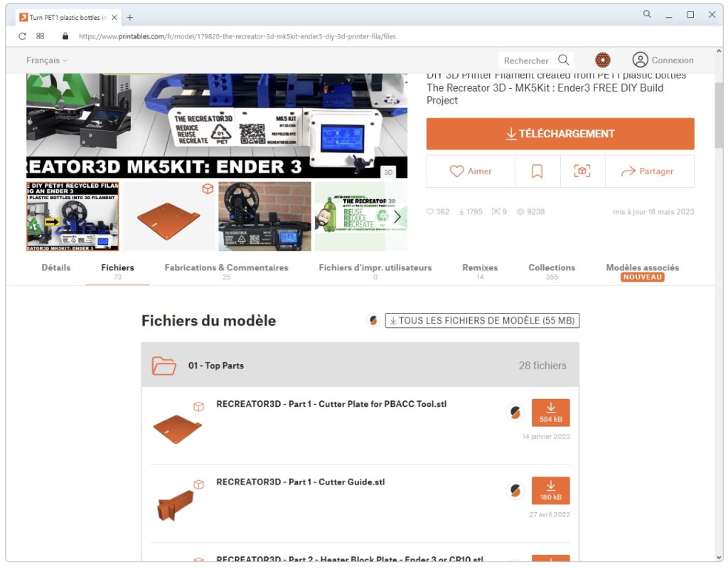
Task: Click the bookmark icon button
Action: (x=537, y=171)
